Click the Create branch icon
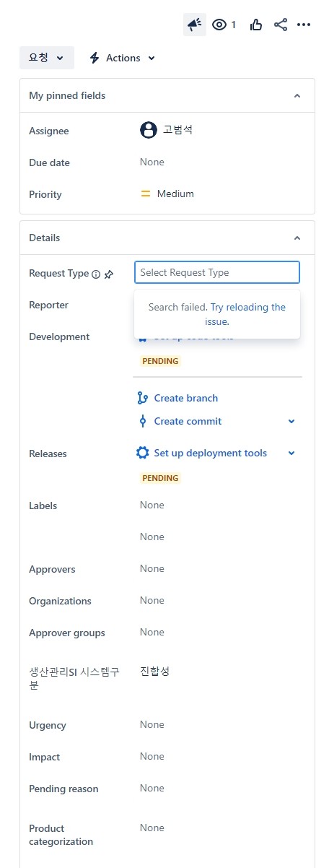Image resolution: width=329 pixels, height=868 pixels. click(142, 398)
